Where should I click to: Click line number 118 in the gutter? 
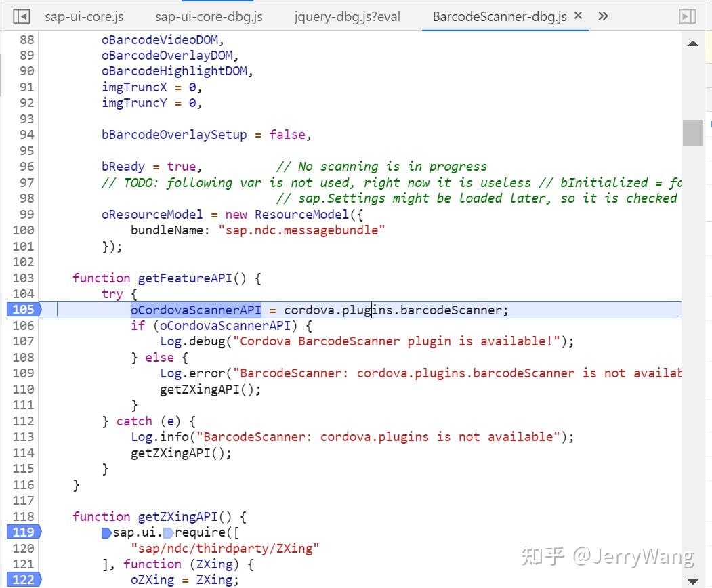[x=23, y=516]
